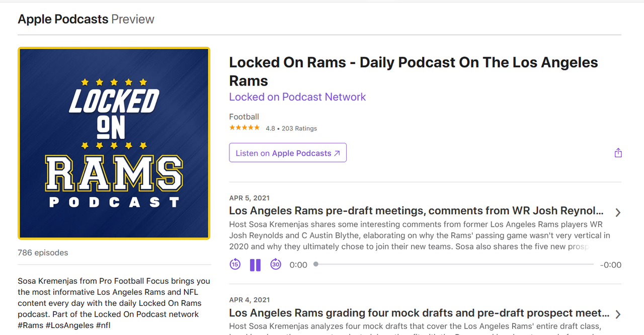Open Locked on Podcast Network link

click(x=297, y=97)
